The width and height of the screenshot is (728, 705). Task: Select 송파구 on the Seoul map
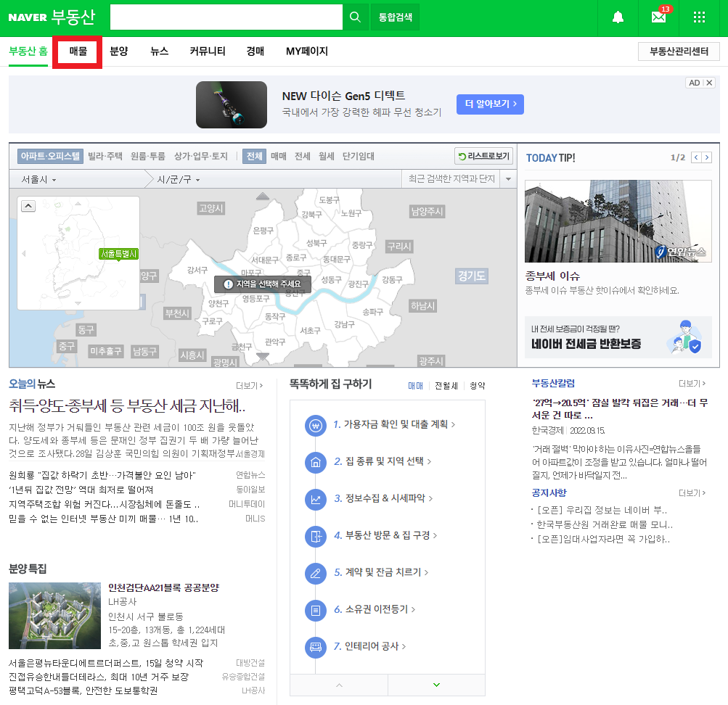[x=373, y=312]
